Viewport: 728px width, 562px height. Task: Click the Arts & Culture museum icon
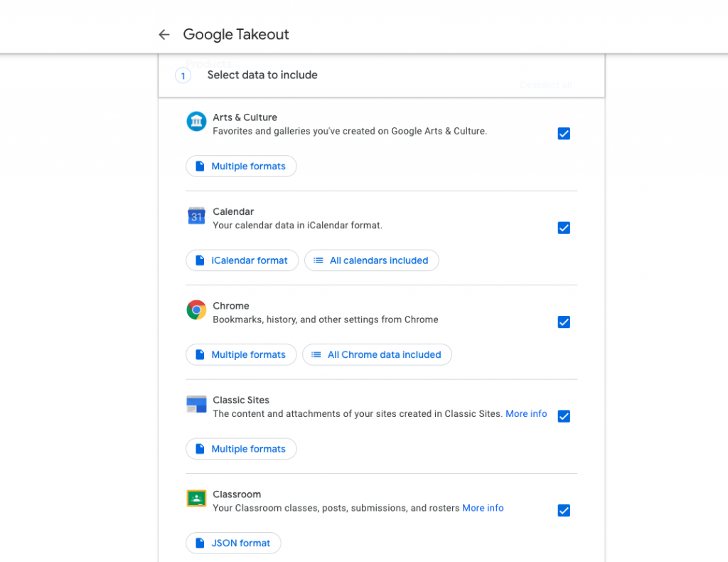pyautogui.click(x=196, y=122)
